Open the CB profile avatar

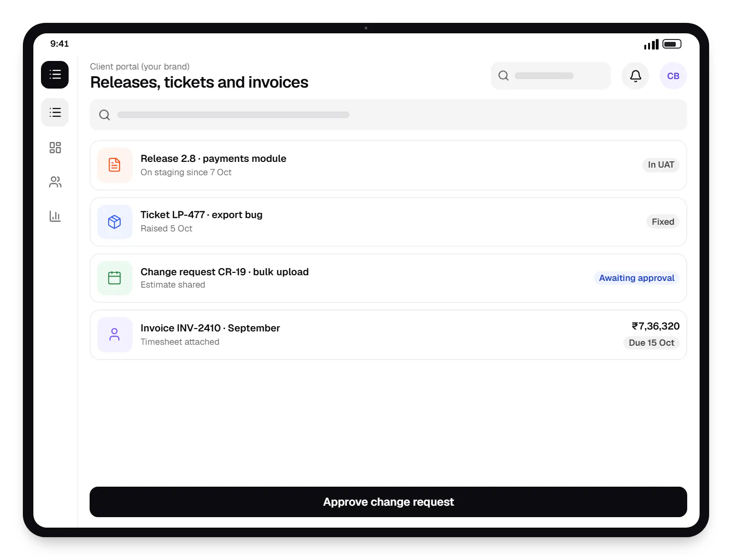(x=673, y=76)
